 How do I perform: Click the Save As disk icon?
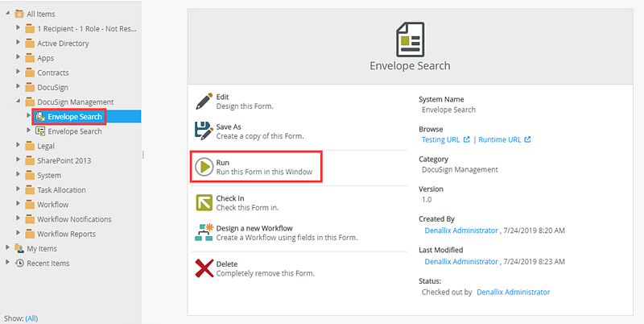[204, 131]
